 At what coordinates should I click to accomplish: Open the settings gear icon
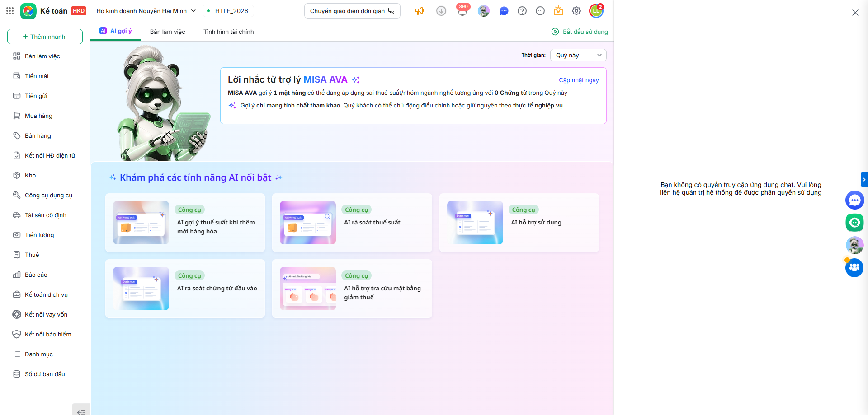click(x=576, y=11)
